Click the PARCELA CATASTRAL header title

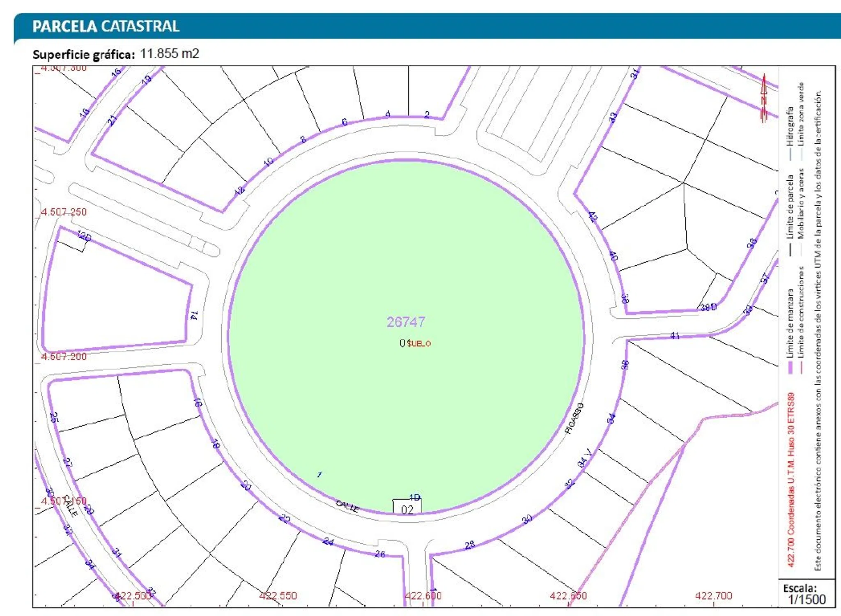(106, 26)
